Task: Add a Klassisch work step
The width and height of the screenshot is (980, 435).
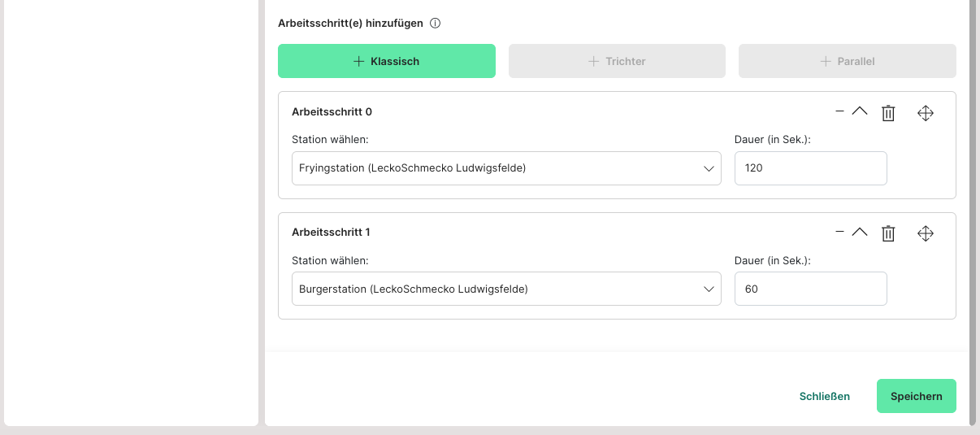Action: 386,61
